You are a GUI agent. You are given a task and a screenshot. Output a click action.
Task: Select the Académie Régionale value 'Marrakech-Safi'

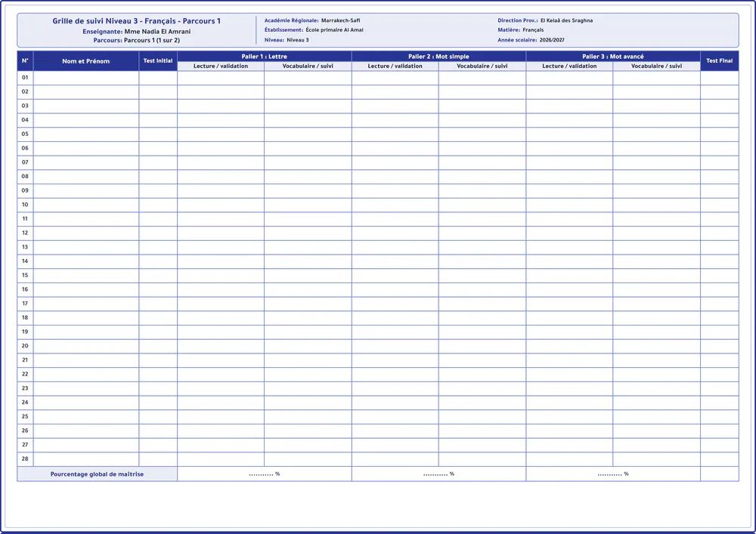pyautogui.click(x=340, y=20)
